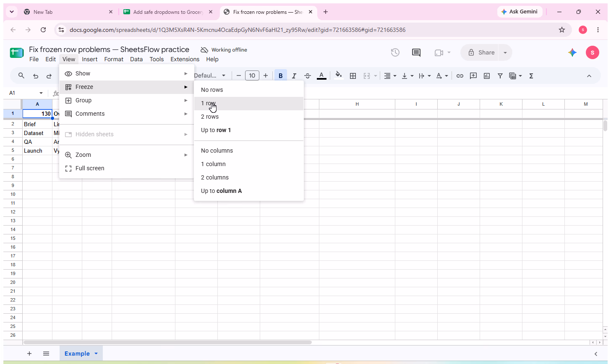Viewport: 611px width, 364px height.
Task: Click the Share button
Action: (x=480, y=52)
